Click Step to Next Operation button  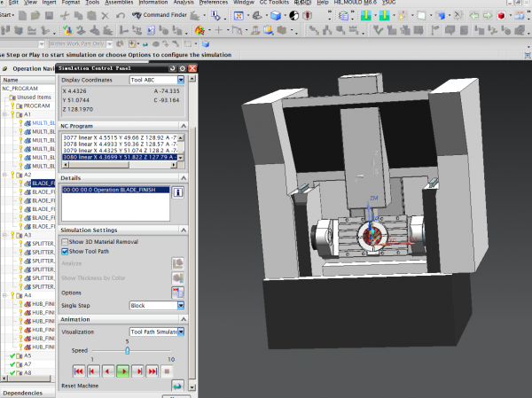[x=153, y=371]
